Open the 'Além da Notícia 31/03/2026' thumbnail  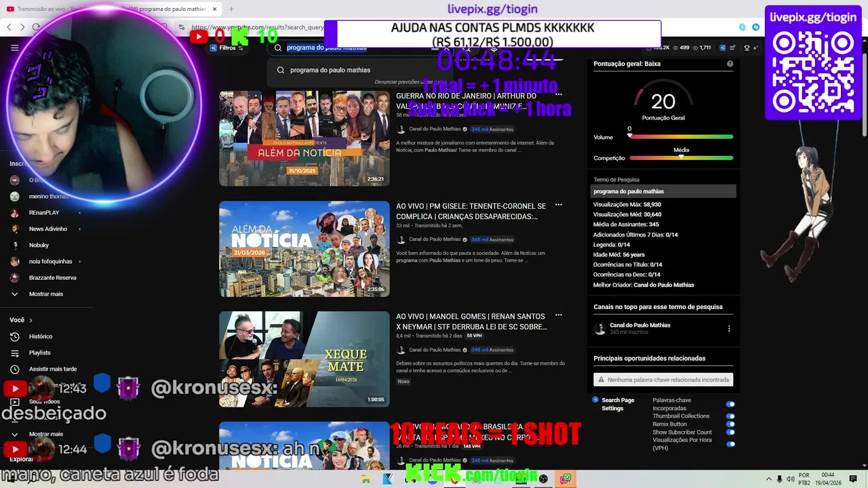tap(304, 249)
